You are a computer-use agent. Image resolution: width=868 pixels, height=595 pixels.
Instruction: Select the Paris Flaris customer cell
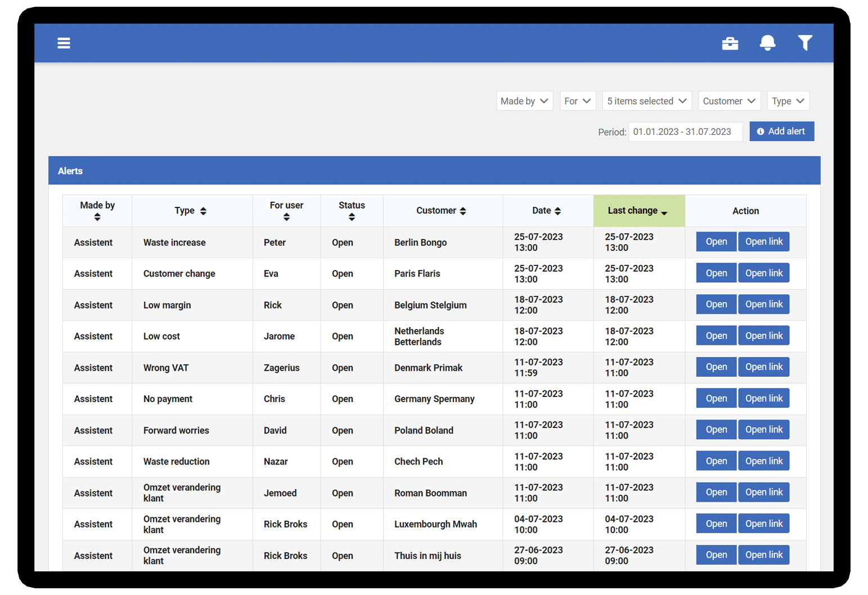click(x=443, y=274)
